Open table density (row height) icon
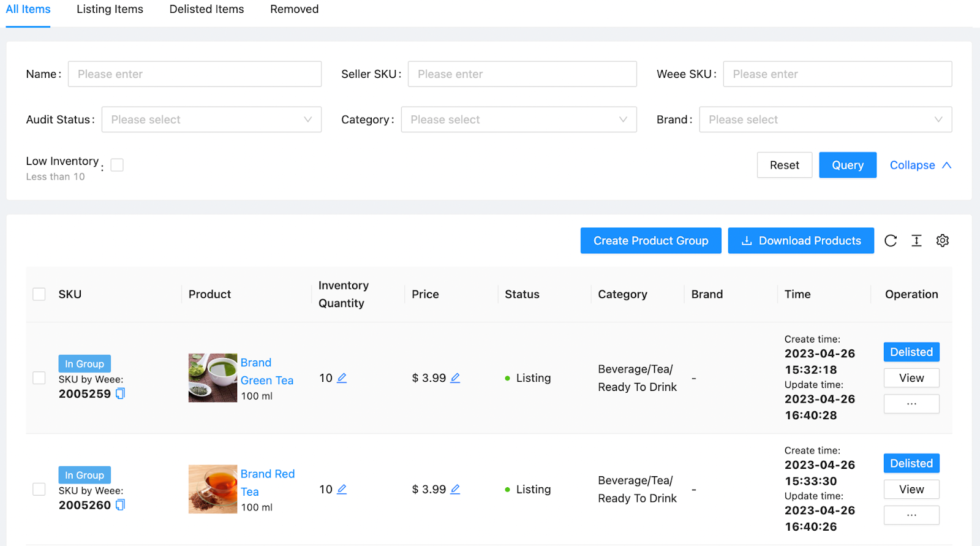This screenshot has width=980, height=546. click(916, 241)
